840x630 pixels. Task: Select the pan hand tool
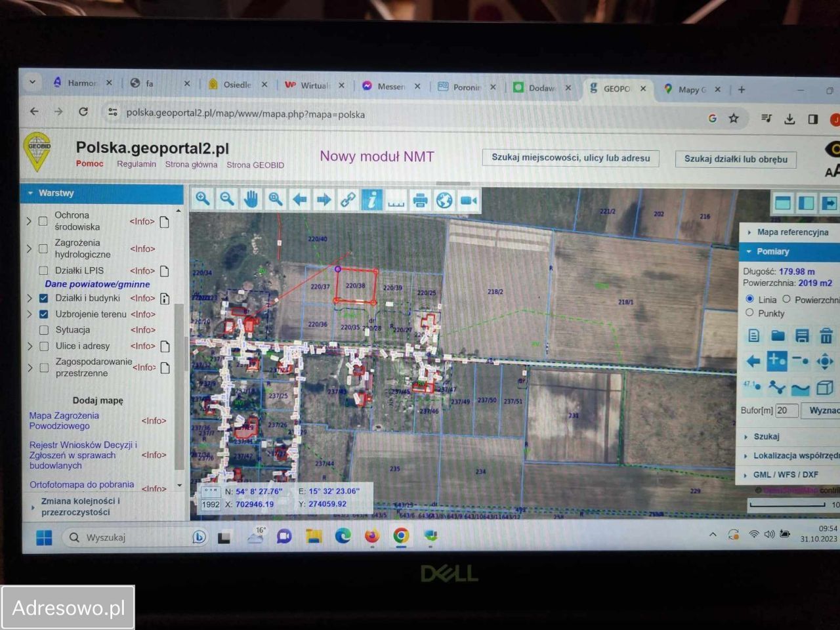tap(251, 199)
